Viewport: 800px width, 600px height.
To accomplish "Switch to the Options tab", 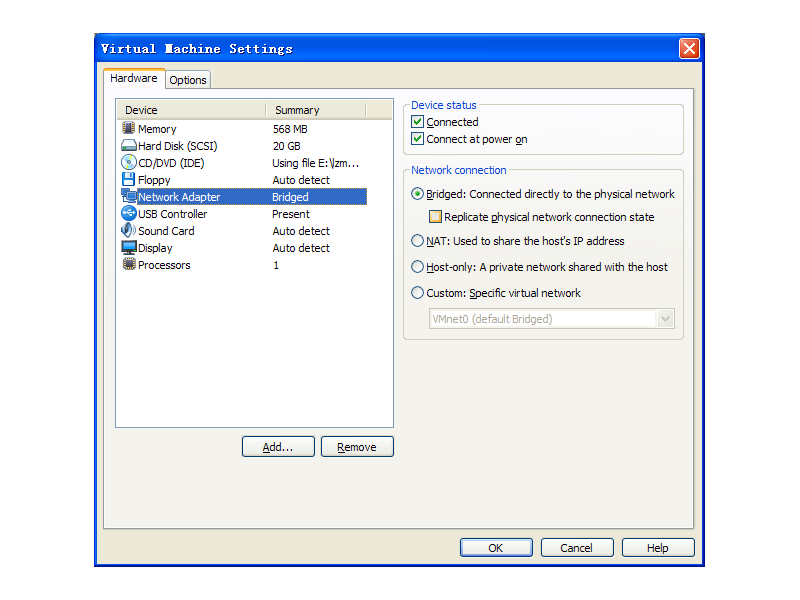I will pos(187,80).
